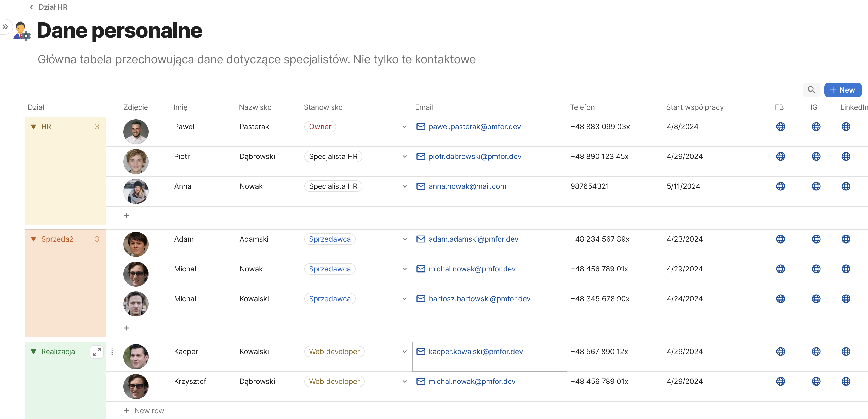Viewport: 868px width, 419px height.
Task: Open email link anna.nowak@mail.com
Action: 467,186
